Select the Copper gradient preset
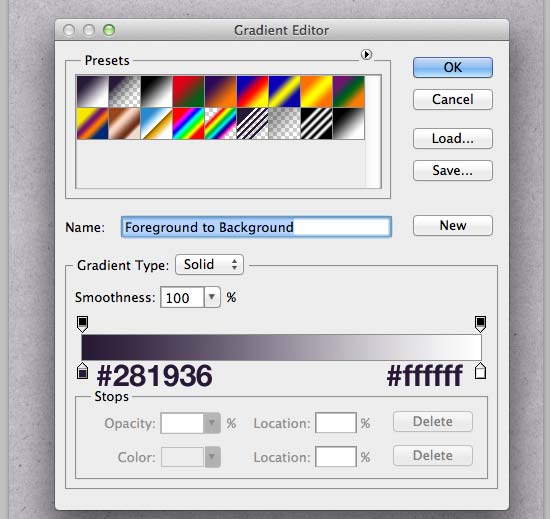Screen dimensions: 550x519 (125, 123)
